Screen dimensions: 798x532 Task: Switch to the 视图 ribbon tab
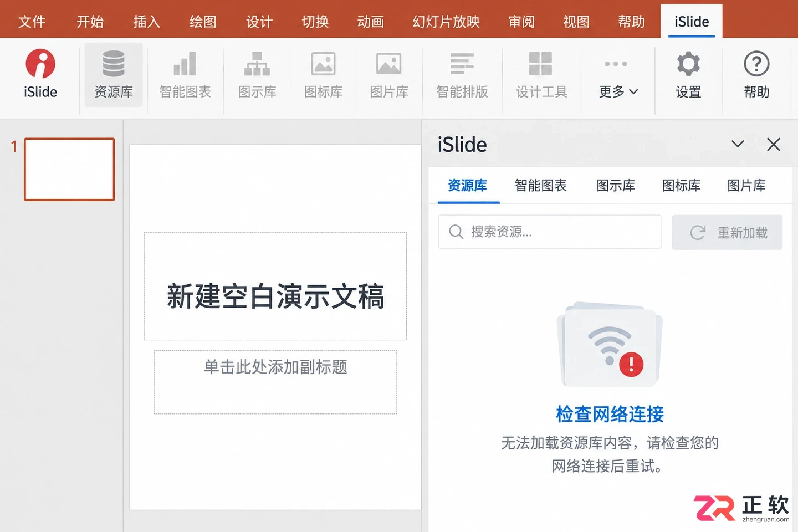coord(576,22)
